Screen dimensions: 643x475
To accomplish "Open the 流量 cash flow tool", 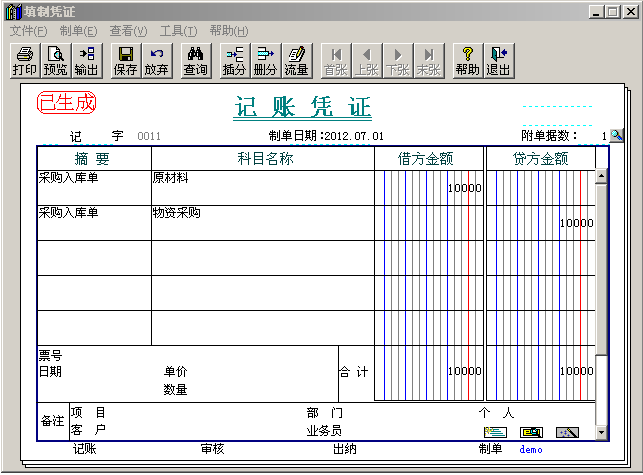I will pyautogui.click(x=296, y=61).
